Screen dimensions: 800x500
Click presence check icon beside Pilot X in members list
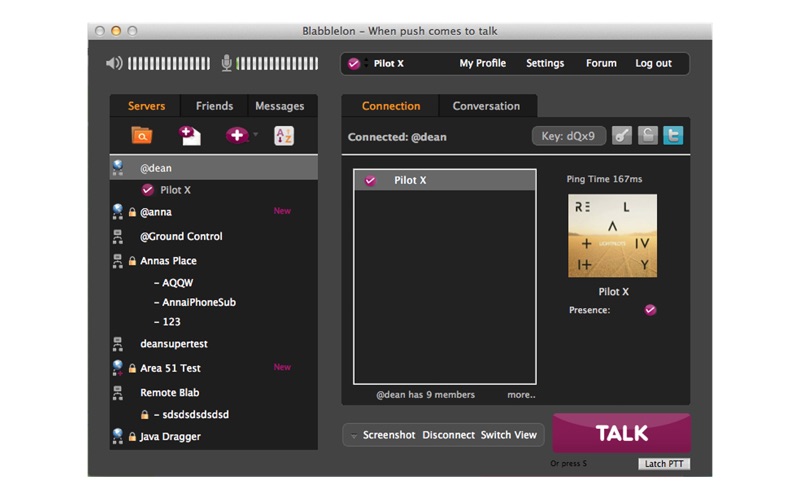[370, 180]
